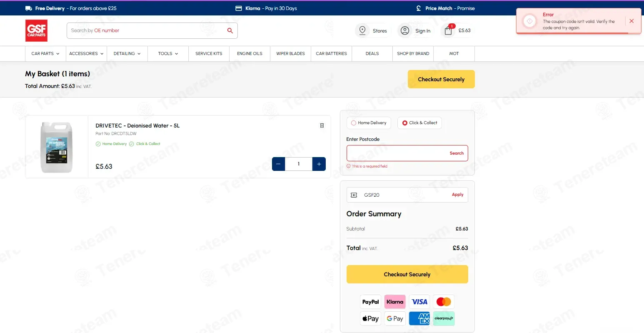The height and width of the screenshot is (333, 644).
Task: Click the Part No: DRCDT5LDW text
Action: click(x=116, y=134)
